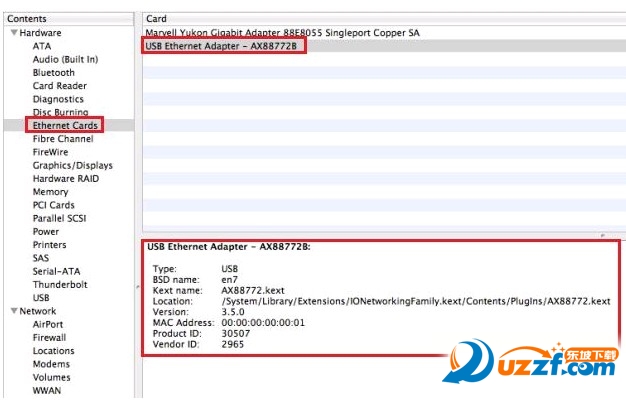Image resolution: width=626 pixels, height=400 pixels.
Task: Select Marvell Yukon Gigabit Adapter row
Action: [x=283, y=33]
